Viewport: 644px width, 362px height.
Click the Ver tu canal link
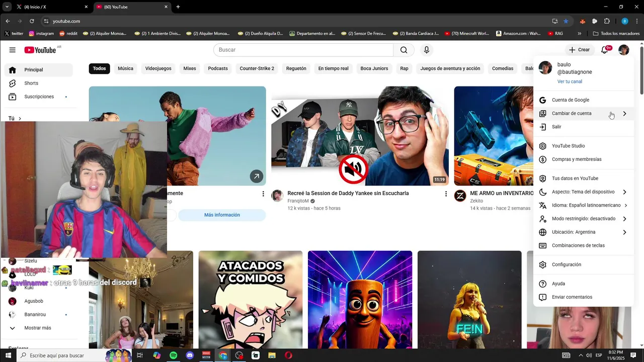coord(570,81)
